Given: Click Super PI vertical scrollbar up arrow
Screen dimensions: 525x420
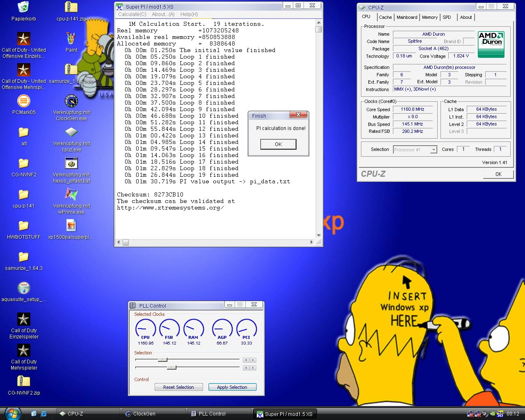Looking at the screenshot, I should pos(319,23).
